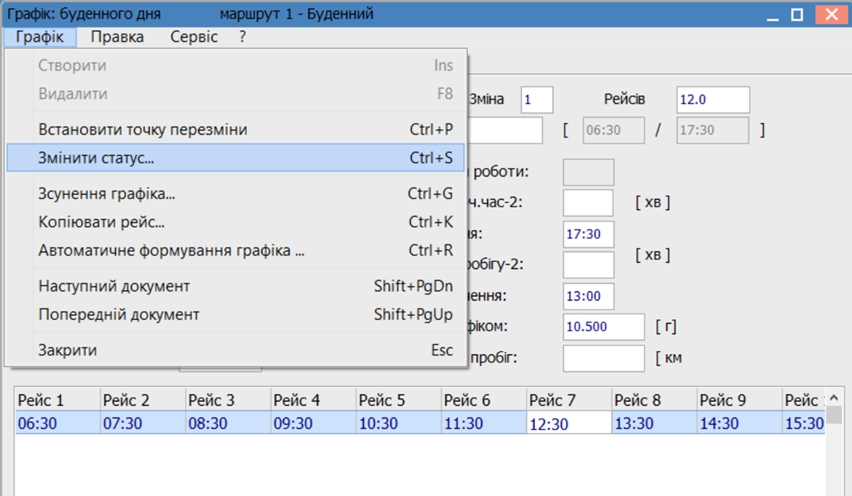Click the Рейсів field with 12.0

pyautogui.click(x=713, y=100)
